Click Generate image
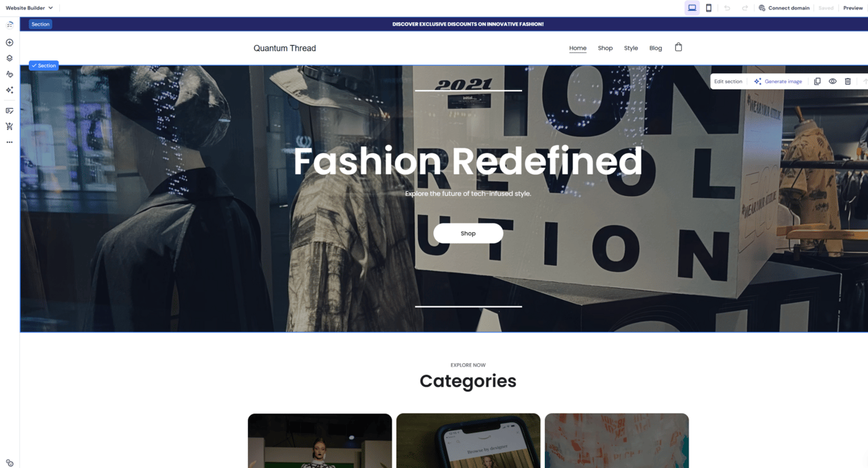Image resolution: width=868 pixels, height=468 pixels. pyautogui.click(x=778, y=81)
